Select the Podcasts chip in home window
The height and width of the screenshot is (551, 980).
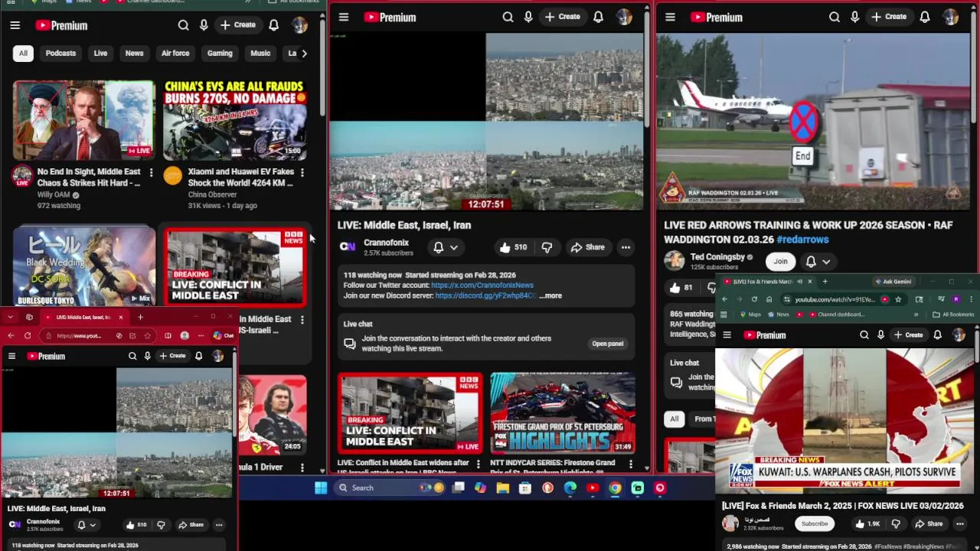[x=60, y=53]
